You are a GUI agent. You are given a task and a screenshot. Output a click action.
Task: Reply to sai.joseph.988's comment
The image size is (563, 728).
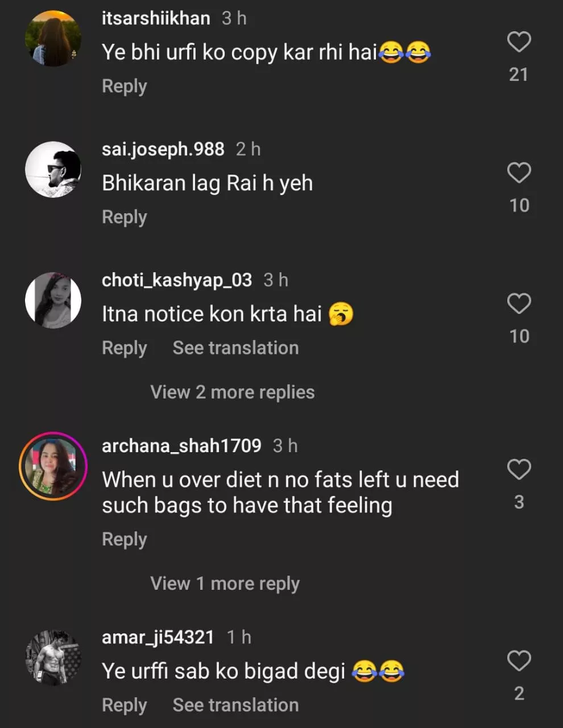pyautogui.click(x=125, y=217)
